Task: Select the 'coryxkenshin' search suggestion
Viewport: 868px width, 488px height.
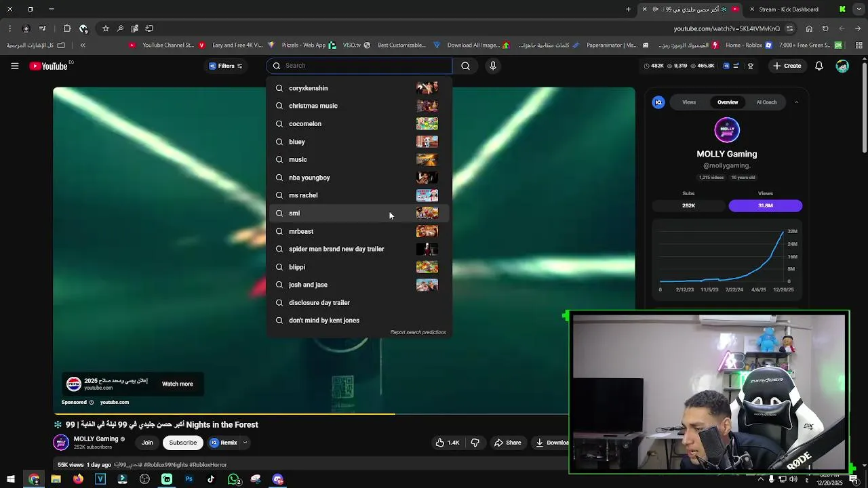Action: (359, 88)
